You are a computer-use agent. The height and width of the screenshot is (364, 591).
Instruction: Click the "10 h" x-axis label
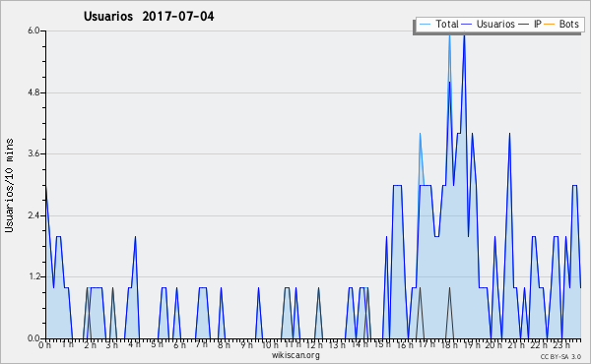tap(270, 344)
